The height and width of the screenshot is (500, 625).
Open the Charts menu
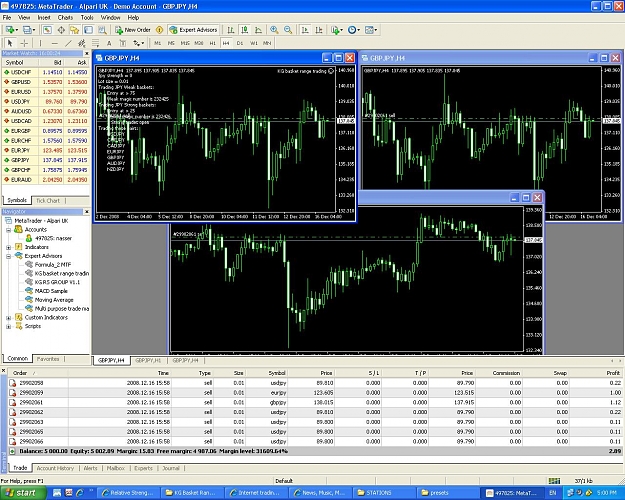(65, 18)
